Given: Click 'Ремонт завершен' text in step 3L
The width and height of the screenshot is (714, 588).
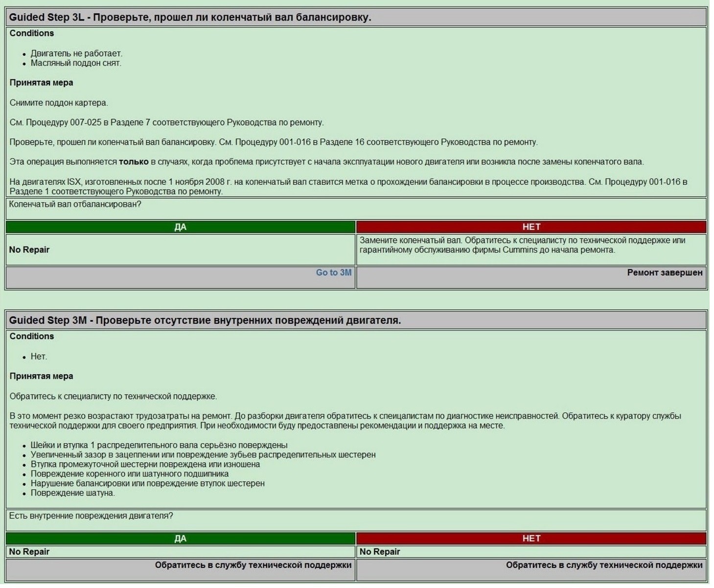Looking at the screenshot, I should click(665, 272).
